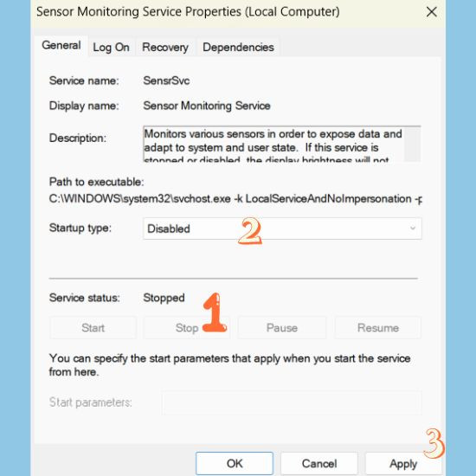Click the Cancel button

[x=319, y=463]
